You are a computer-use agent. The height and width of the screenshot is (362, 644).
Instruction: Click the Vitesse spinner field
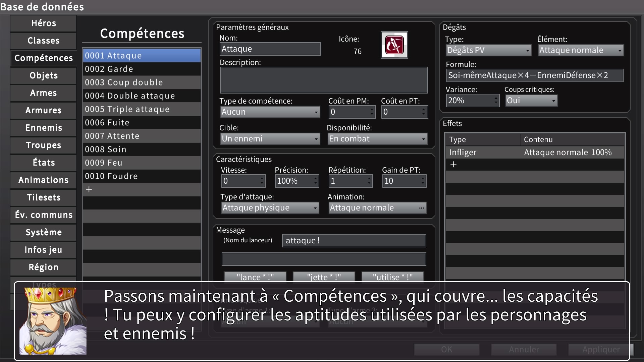point(243,181)
